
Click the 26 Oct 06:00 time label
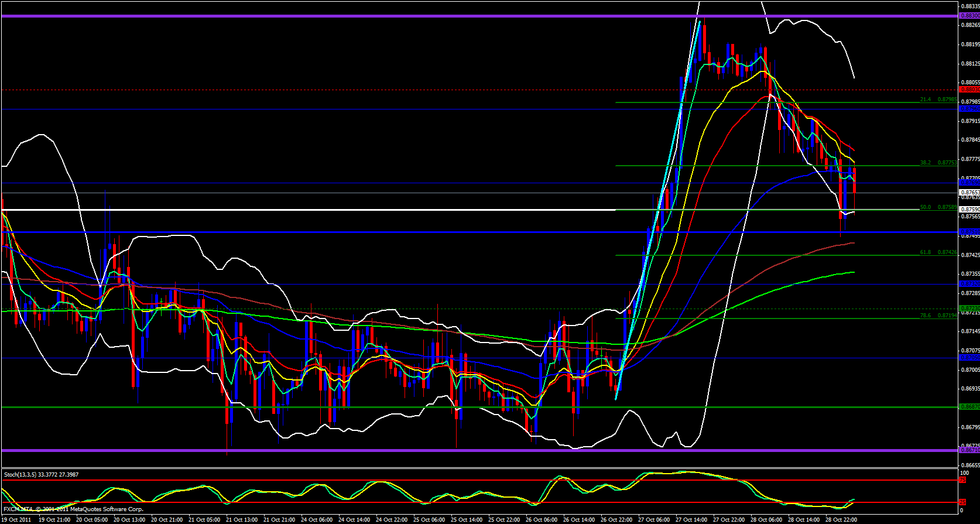pyautogui.click(x=542, y=519)
